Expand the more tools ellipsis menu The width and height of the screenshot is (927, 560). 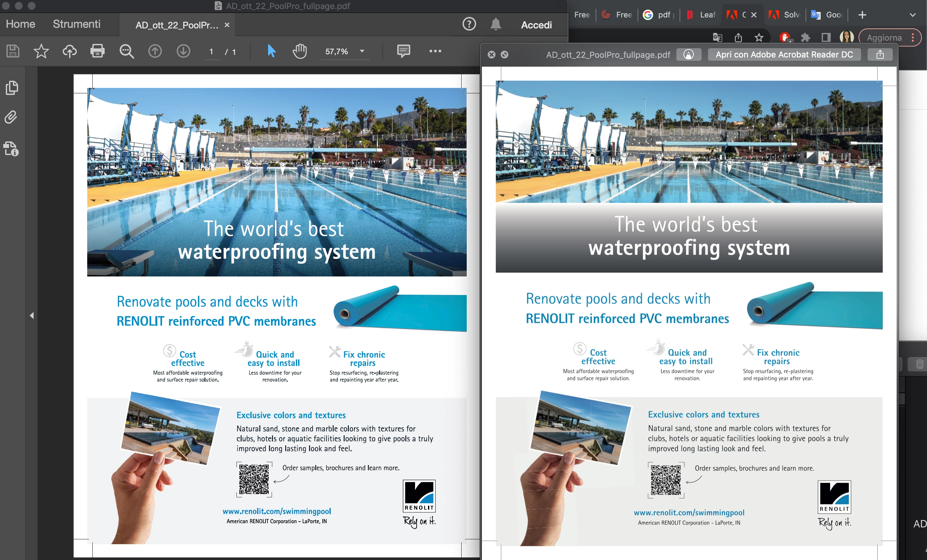click(x=435, y=51)
